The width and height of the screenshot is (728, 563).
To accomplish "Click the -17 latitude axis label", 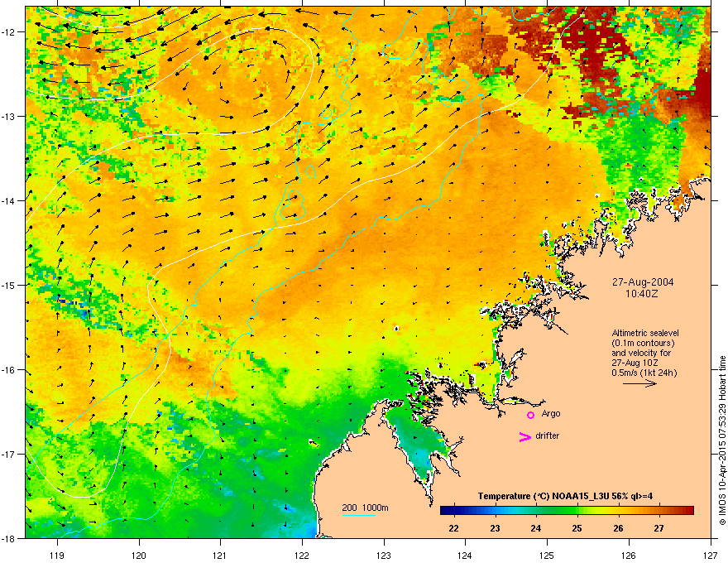I will [x=8, y=454].
